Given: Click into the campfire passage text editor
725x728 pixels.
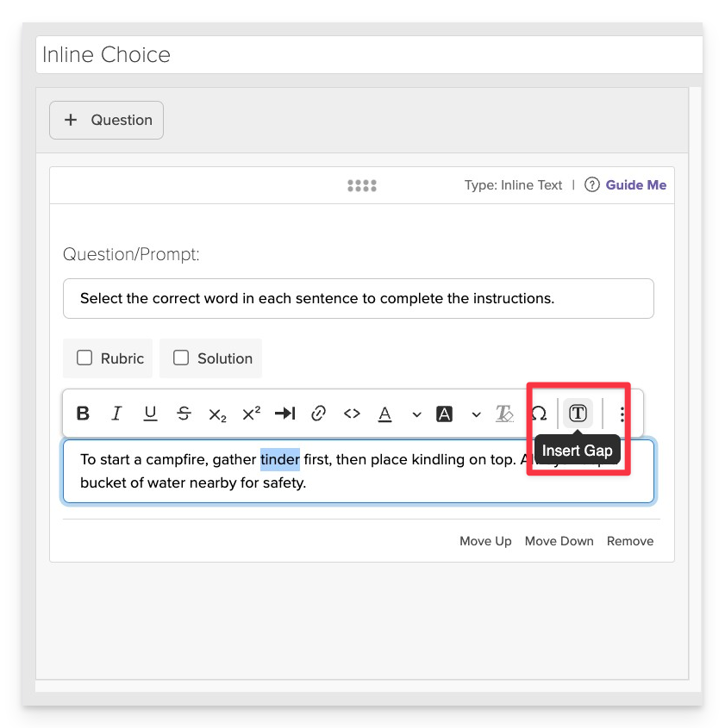Looking at the screenshot, I should tap(358, 470).
